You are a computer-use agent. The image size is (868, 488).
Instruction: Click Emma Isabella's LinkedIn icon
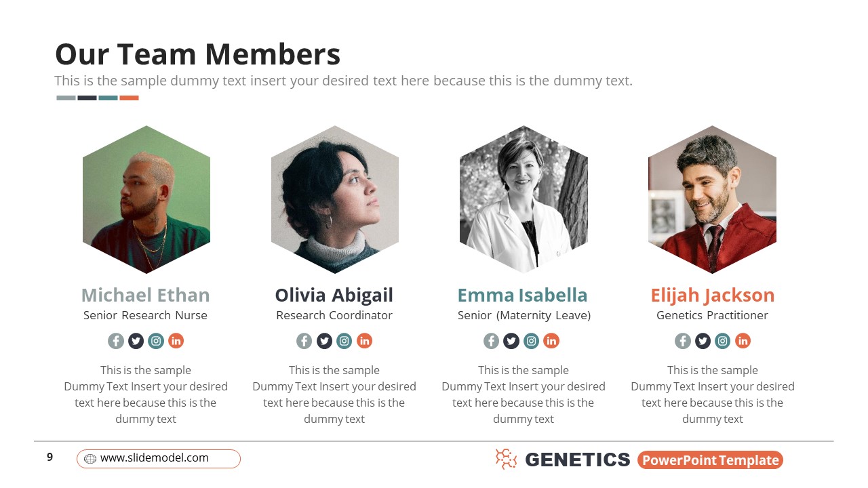551,341
